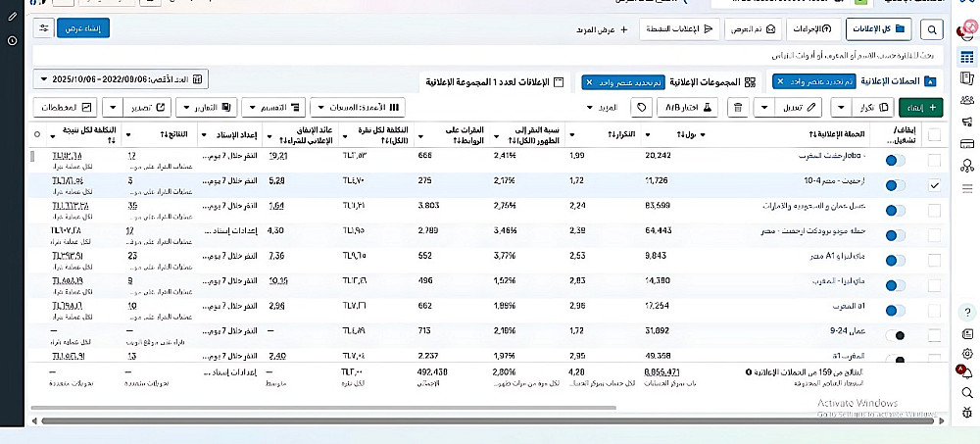Click the tag label icon in the toolbar
Viewport: 980px width, 444px height.
click(x=641, y=107)
